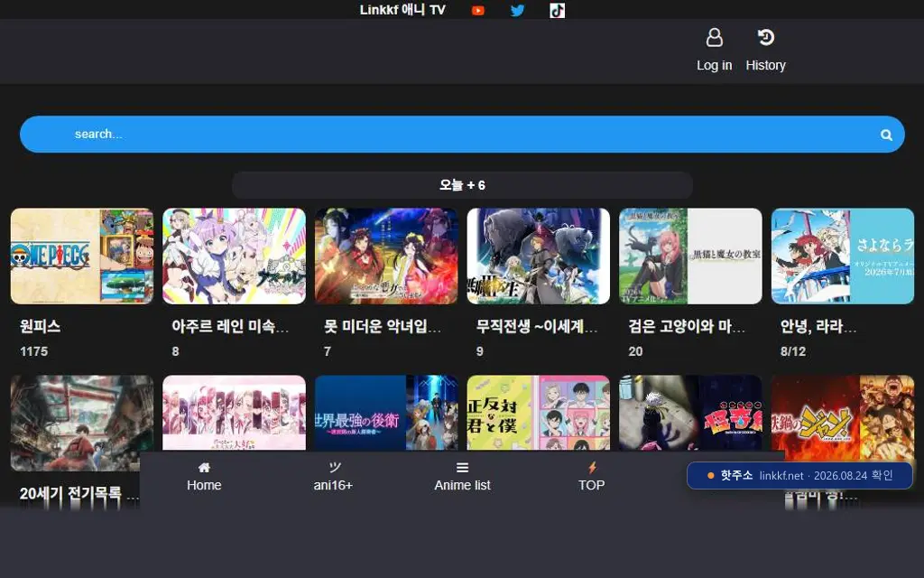Open the 못 미더운 악녀입 thumbnail
Screen dimensions: 924x578
click(x=386, y=256)
